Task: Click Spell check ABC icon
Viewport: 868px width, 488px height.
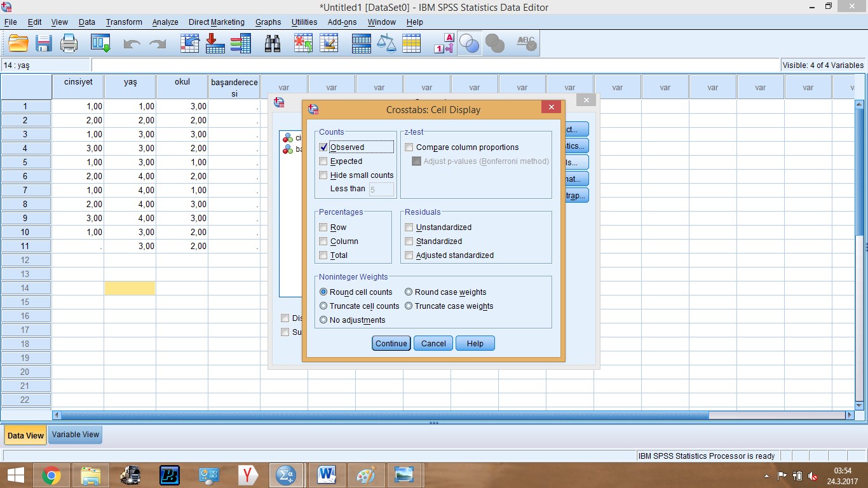Action: point(526,43)
